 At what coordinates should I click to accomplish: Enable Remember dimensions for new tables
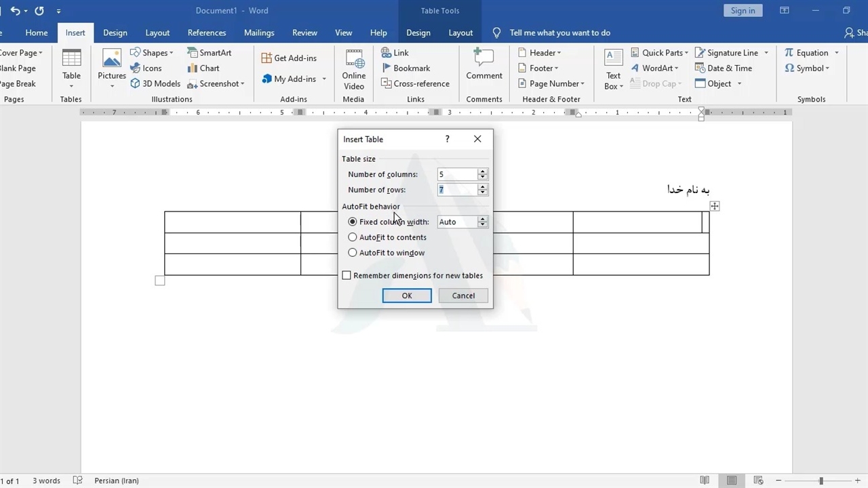(347, 276)
